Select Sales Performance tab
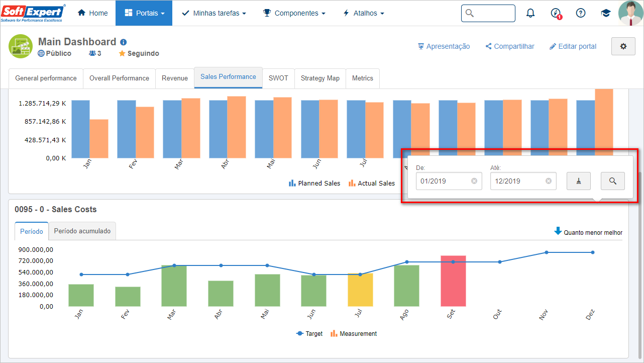644x363 pixels. [x=228, y=77]
